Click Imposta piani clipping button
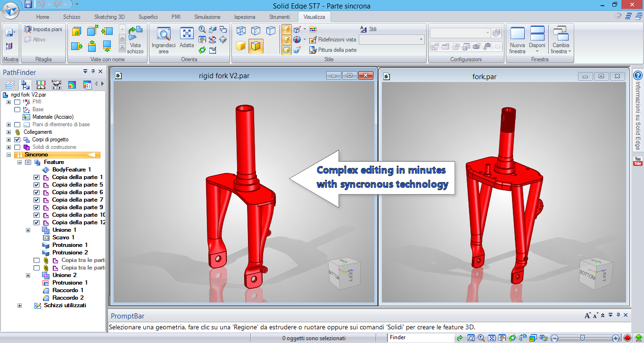The image size is (644, 343). tap(43, 29)
